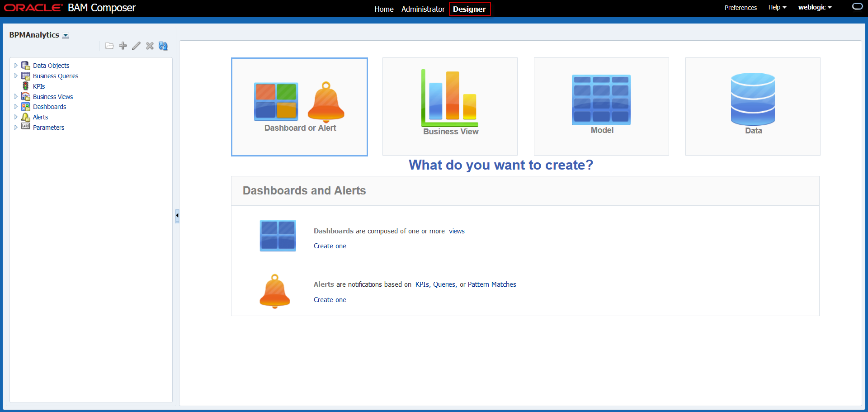
Task: Open the weblogic user menu
Action: pos(815,8)
